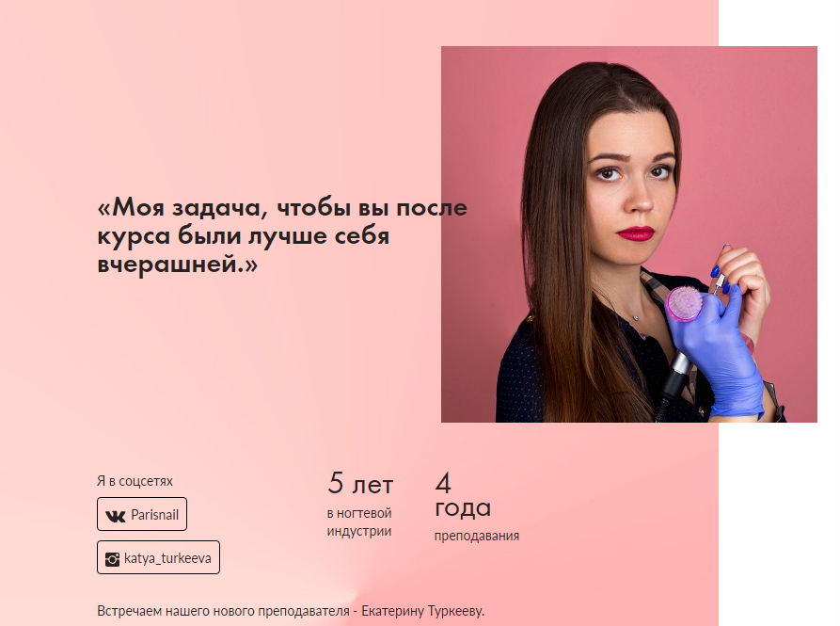Click the sentence introducing Екатерину Туркееву
The height and width of the screenshot is (626, 840).
pyautogui.click(x=291, y=611)
